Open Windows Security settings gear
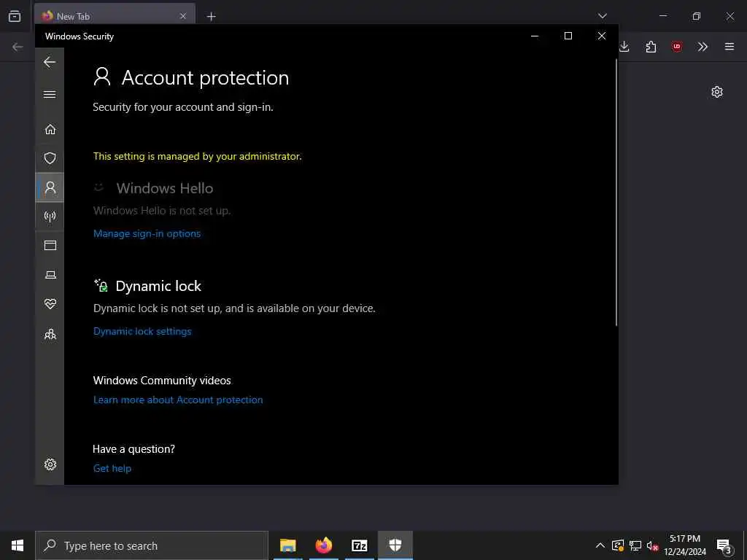 50,464
